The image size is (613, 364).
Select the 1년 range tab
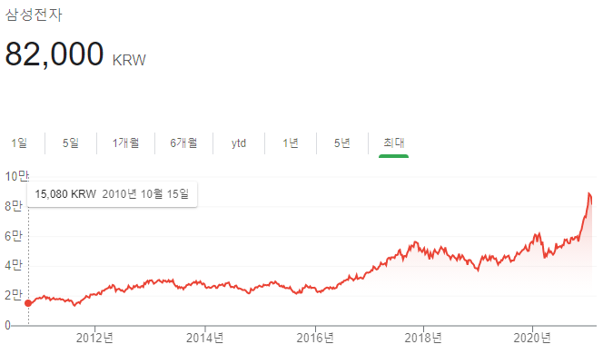tap(291, 143)
